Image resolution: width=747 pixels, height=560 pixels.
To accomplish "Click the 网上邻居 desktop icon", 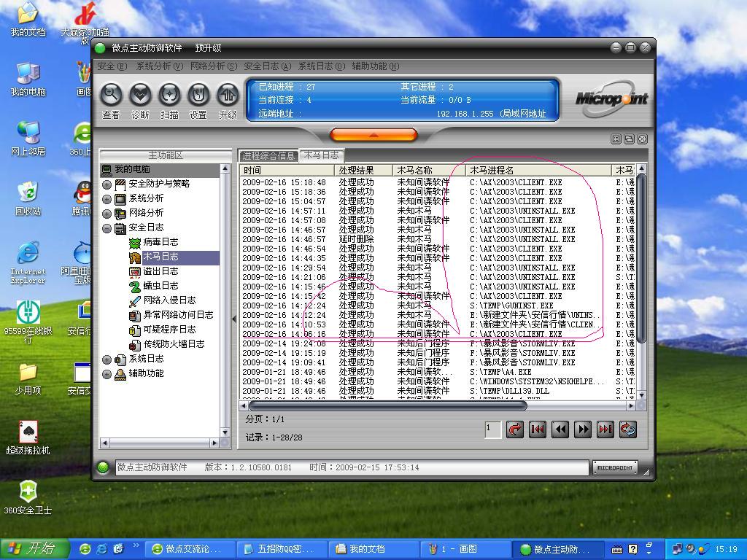I will point(28,139).
